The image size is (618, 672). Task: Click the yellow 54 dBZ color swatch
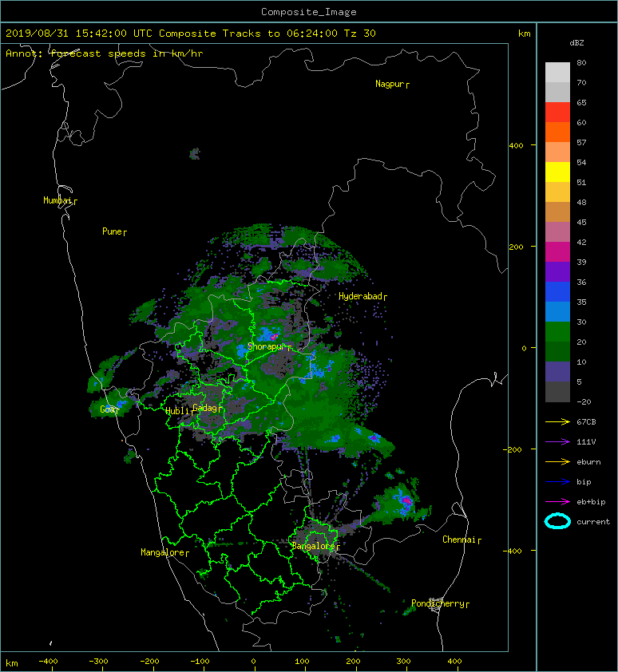coord(557,172)
